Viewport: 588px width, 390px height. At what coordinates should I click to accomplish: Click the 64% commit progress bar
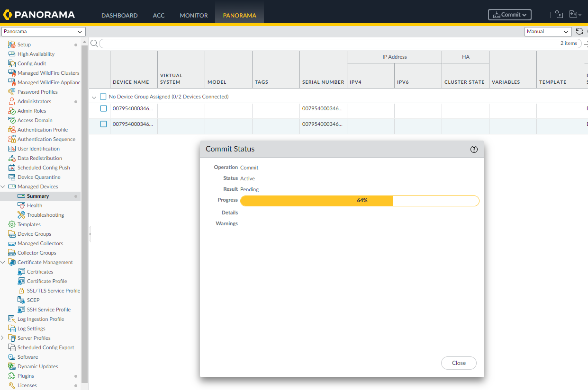click(360, 201)
